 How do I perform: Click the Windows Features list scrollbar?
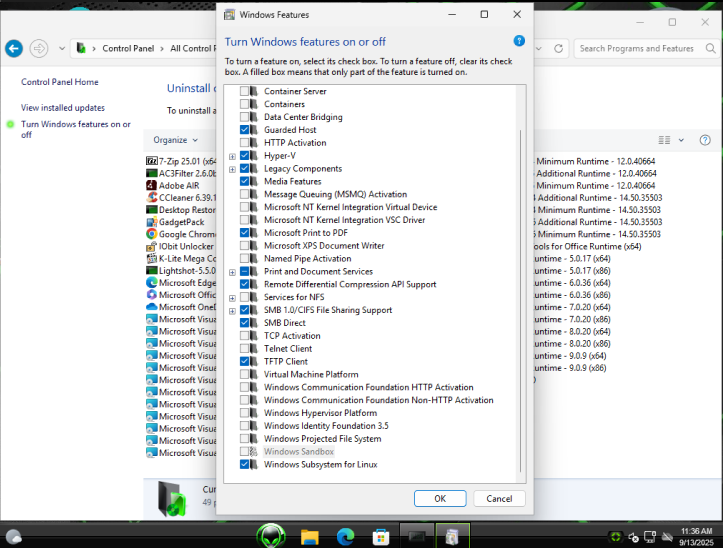521,301
